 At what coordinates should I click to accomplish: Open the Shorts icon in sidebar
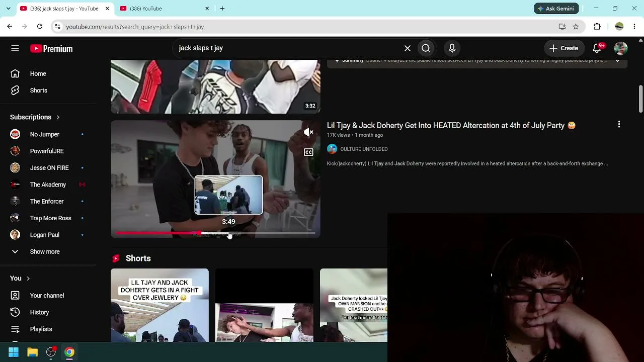(x=15, y=90)
